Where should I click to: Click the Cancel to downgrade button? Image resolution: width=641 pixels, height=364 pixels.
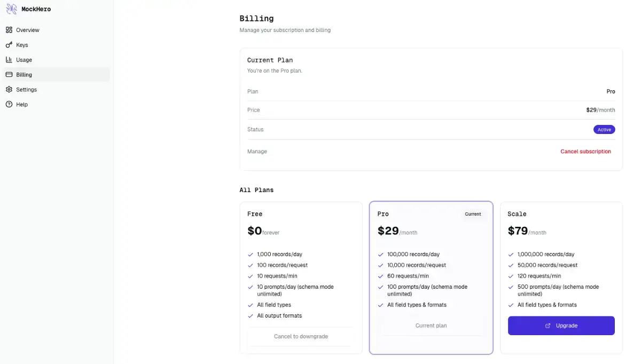(301, 336)
